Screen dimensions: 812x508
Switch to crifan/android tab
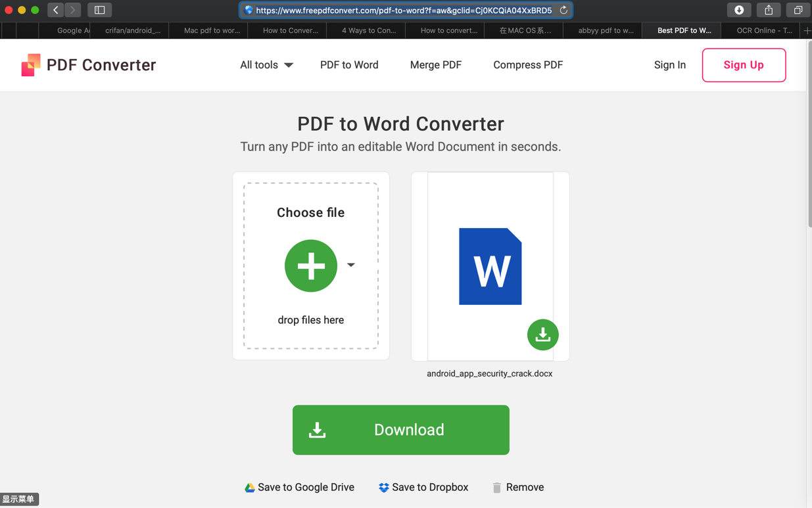(x=130, y=30)
